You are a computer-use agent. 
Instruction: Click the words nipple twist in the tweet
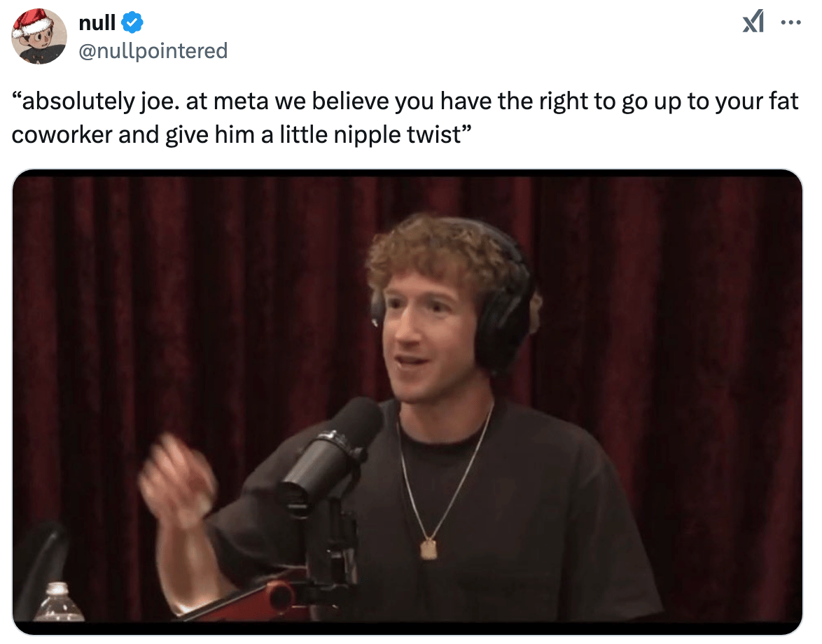point(398,134)
